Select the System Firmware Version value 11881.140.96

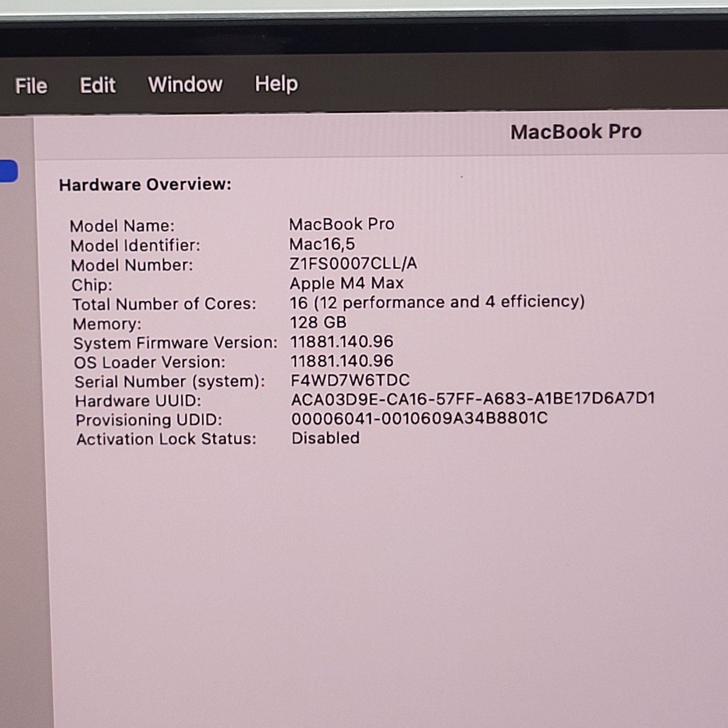pos(342,342)
